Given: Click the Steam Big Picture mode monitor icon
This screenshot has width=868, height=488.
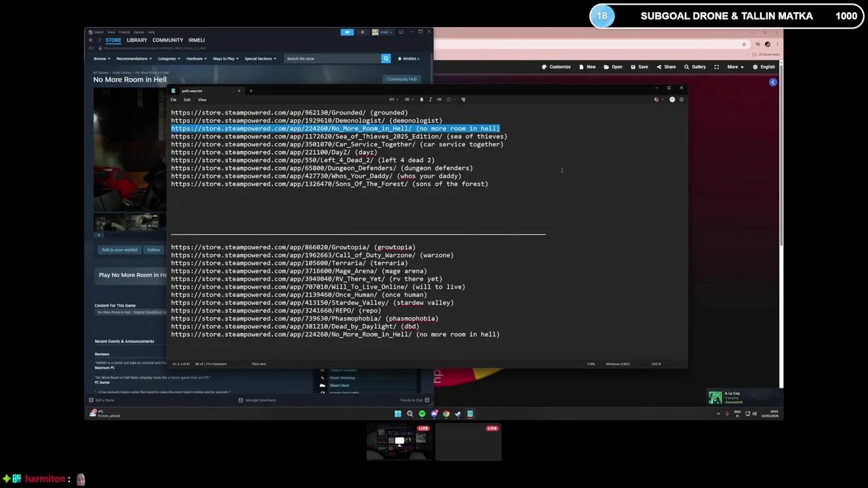Looking at the screenshot, I should click(401, 32).
